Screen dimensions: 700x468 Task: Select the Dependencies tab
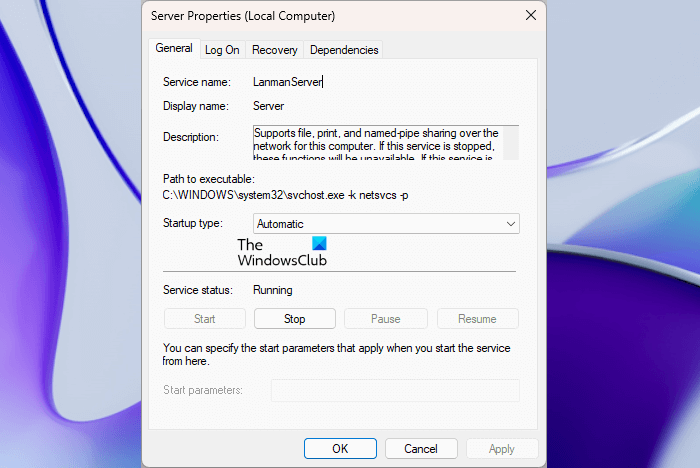[x=343, y=50]
